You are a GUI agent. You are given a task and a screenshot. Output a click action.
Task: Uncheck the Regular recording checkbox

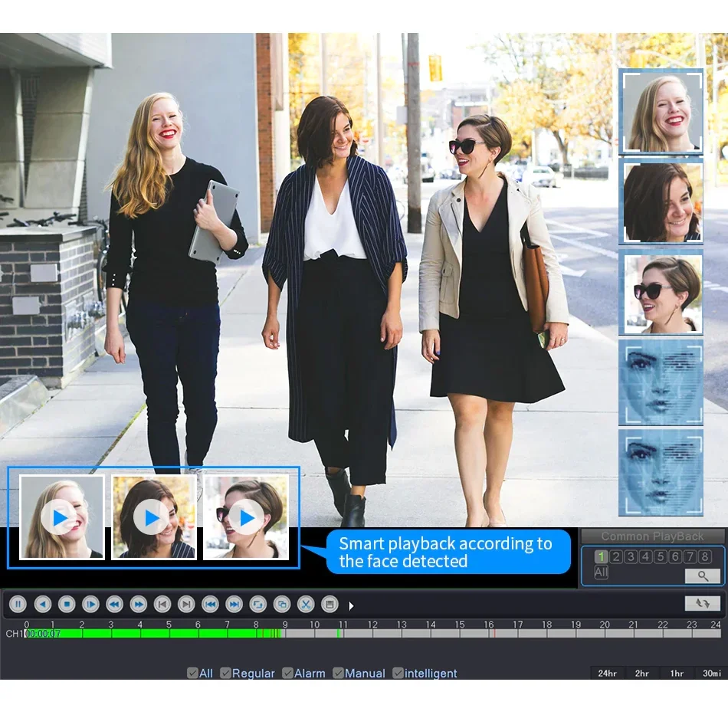pos(225,673)
